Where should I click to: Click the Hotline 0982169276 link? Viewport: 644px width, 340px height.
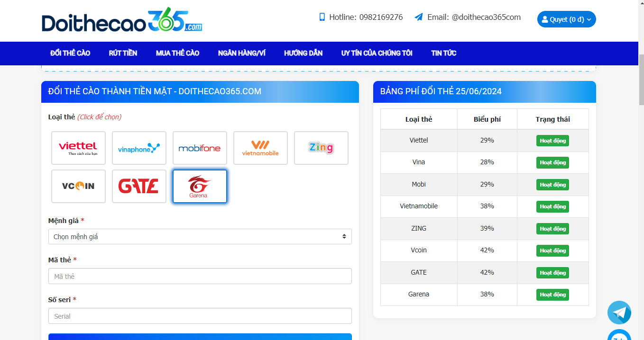(366, 17)
